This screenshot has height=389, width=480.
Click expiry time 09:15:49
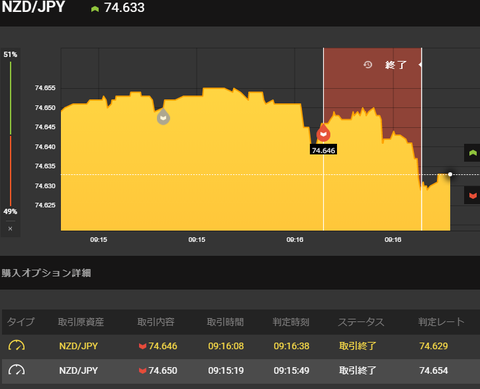click(x=291, y=370)
